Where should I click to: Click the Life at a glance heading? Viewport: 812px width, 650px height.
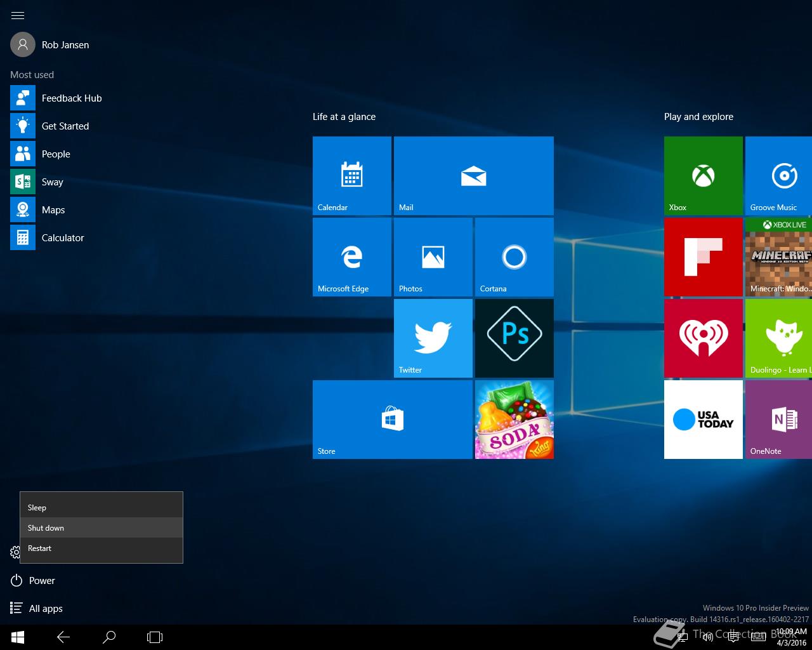pyautogui.click(x=344, y=117)
